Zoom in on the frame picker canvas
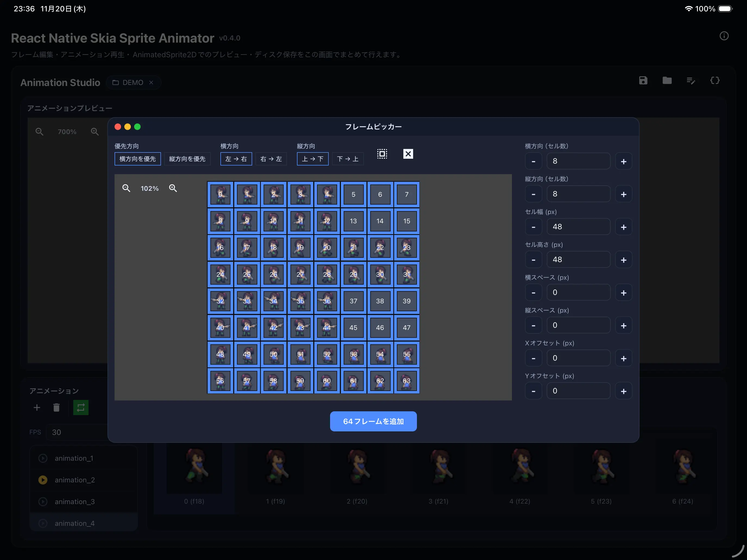This screenshot has width=747, height=560. coord(173,188)
